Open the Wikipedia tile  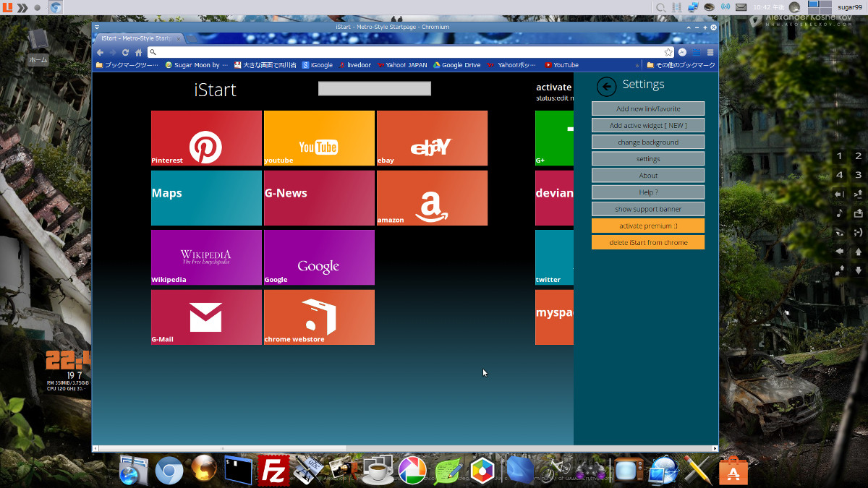(206, 257)
